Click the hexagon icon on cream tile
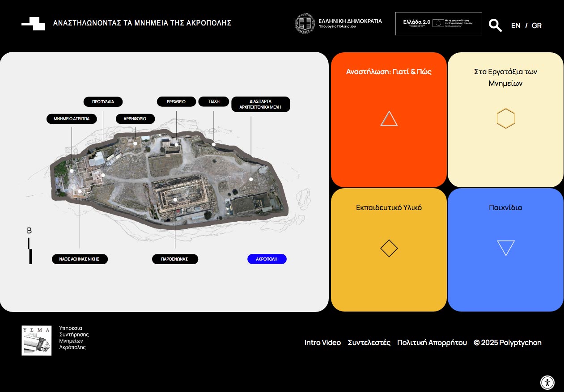The width and height of the screenshot is (564, 392). tap(505, 118)
